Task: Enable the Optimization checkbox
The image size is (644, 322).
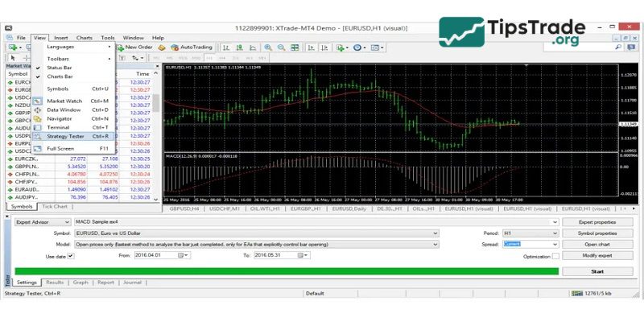Action: point(555,256)
